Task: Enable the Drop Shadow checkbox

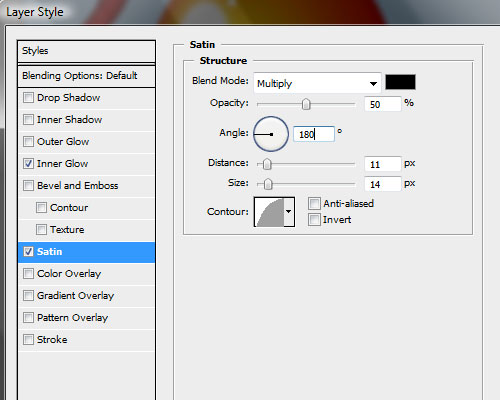Action: coord(28,98)
